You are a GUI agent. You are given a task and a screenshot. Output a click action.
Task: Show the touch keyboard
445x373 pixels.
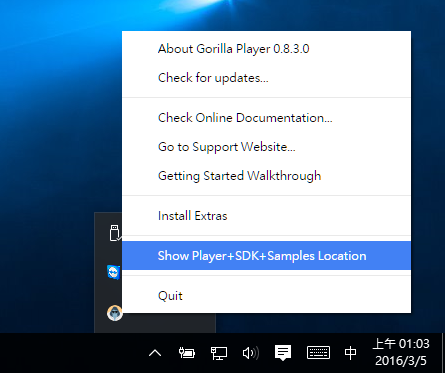[318, 353]
